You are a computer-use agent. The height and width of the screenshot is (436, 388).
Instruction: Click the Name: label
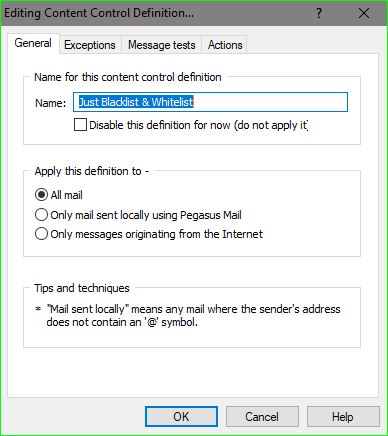pyautogui.click(x=51, y=103)
